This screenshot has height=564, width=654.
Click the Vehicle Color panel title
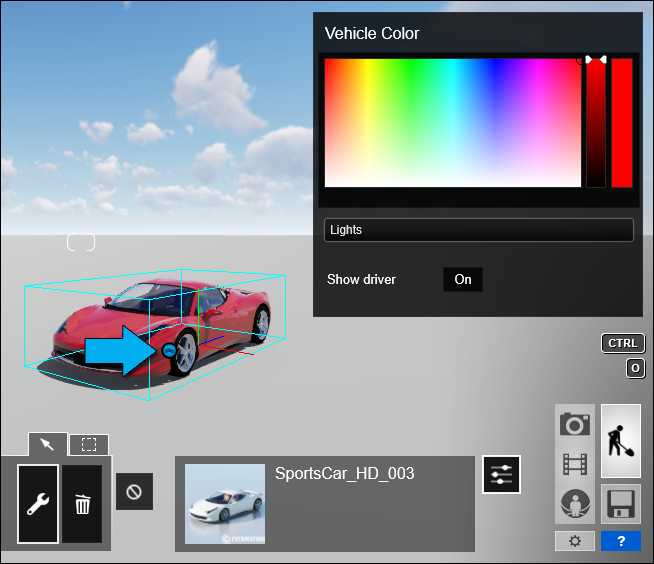click(x=372, y=33)
